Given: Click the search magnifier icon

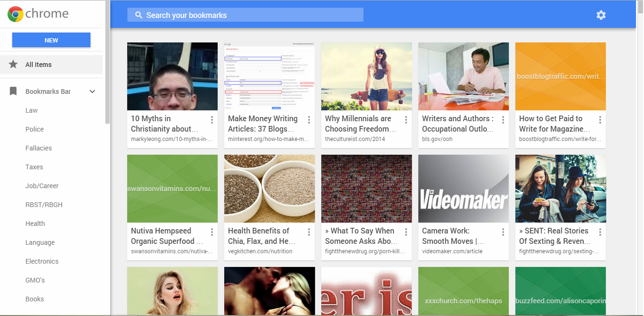Looking at the screenshot, I should [x=139, y=15].
